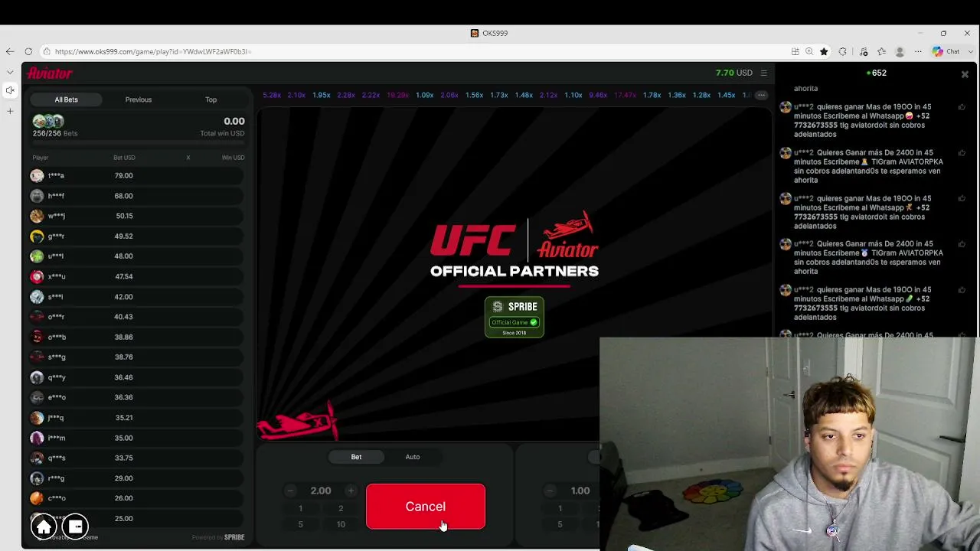
Task: Click the square icon beside home button
Action: click(76, 527)
